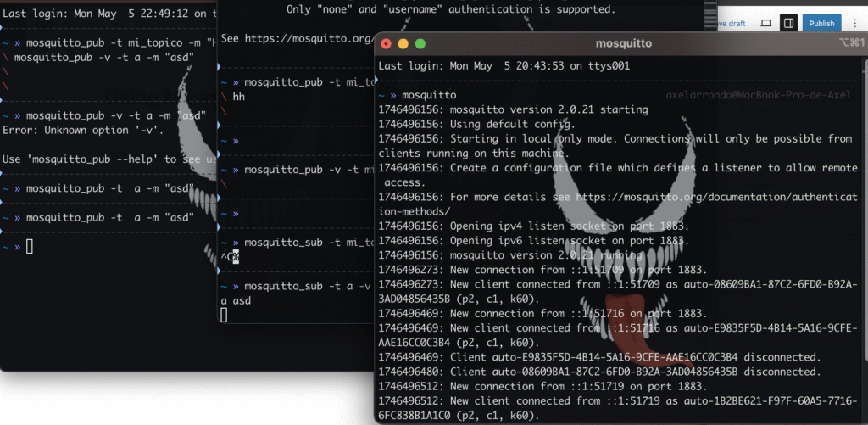
Task: Click the '^C' interrupt line in middle terminal
Action: [230, 257]
